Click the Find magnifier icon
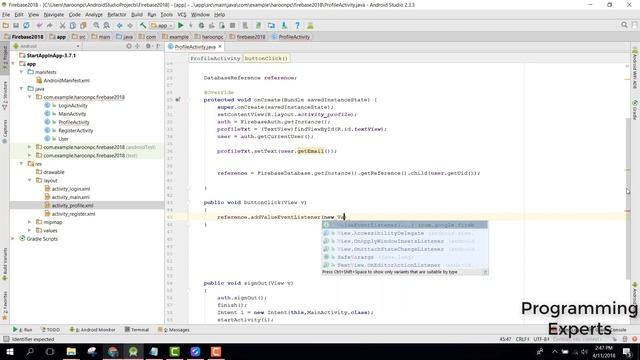This screenshot has width=640, height=360. pos(96,25)
